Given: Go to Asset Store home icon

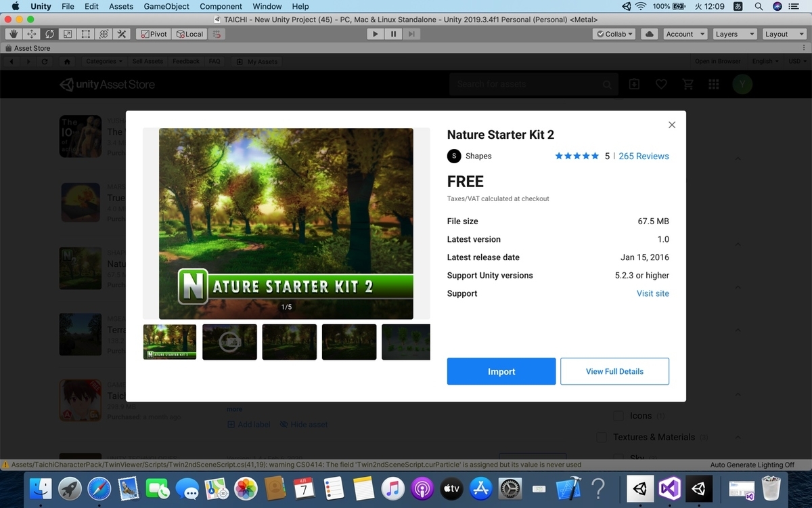Looking at the screenshot, I should 67,62.
